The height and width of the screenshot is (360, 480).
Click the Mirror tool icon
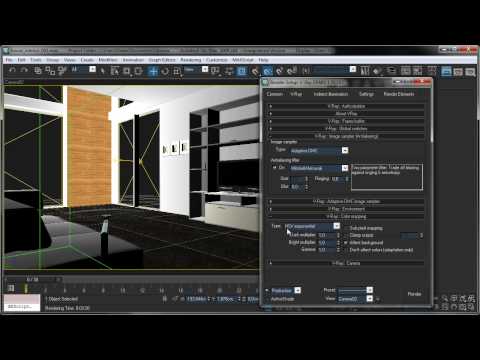point(365,71)
